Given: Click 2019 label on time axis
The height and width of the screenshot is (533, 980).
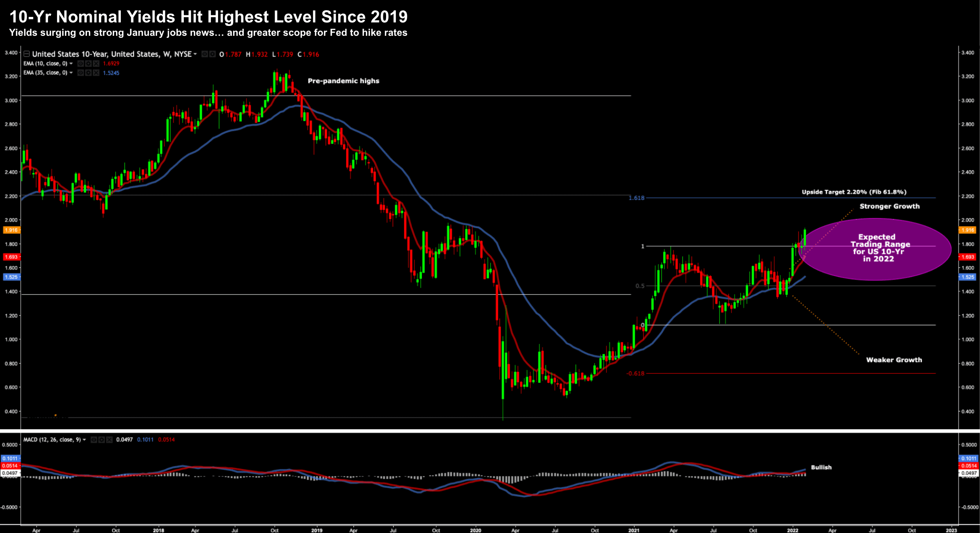Looking at the screenshot, I should coord(317,530).
